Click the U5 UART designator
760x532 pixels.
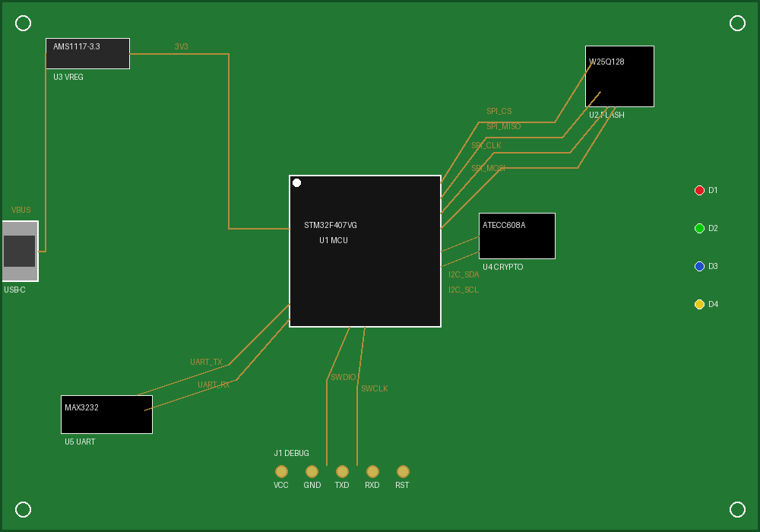tap(80, 442)
